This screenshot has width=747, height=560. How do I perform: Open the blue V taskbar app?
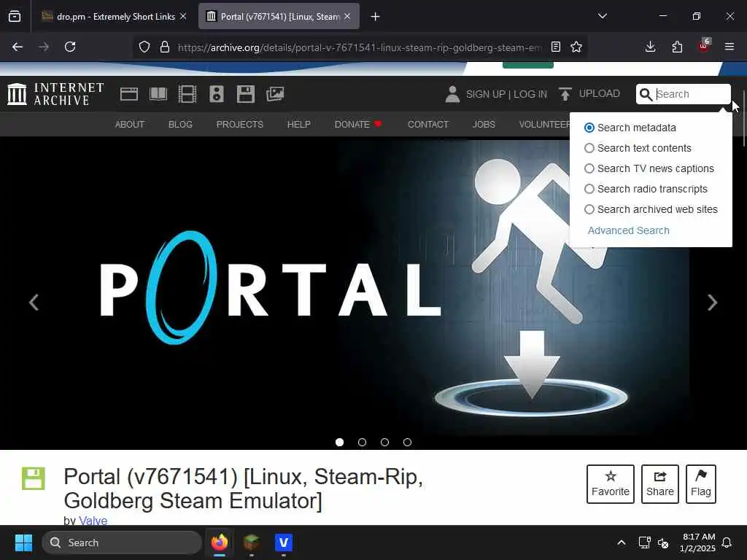[284, 542]
